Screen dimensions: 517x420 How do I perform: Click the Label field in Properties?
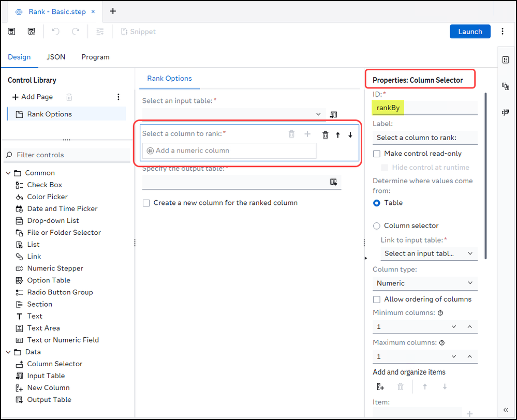click(x=425, y=138)
